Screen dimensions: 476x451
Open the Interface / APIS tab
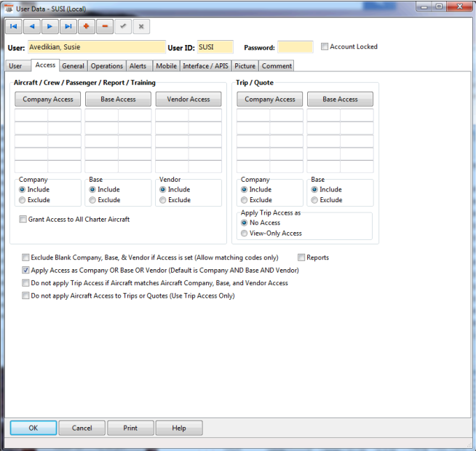coord(205,66)
